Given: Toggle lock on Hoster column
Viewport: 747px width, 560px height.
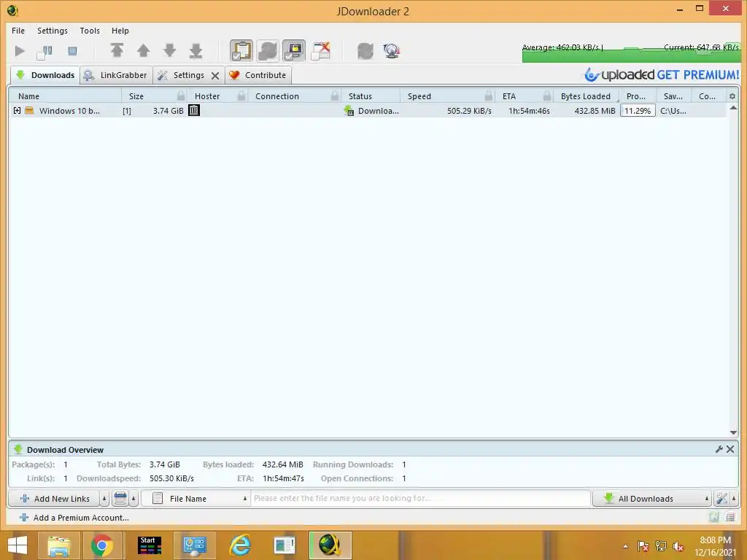Looking at the screenshot, I should point(241,96).
